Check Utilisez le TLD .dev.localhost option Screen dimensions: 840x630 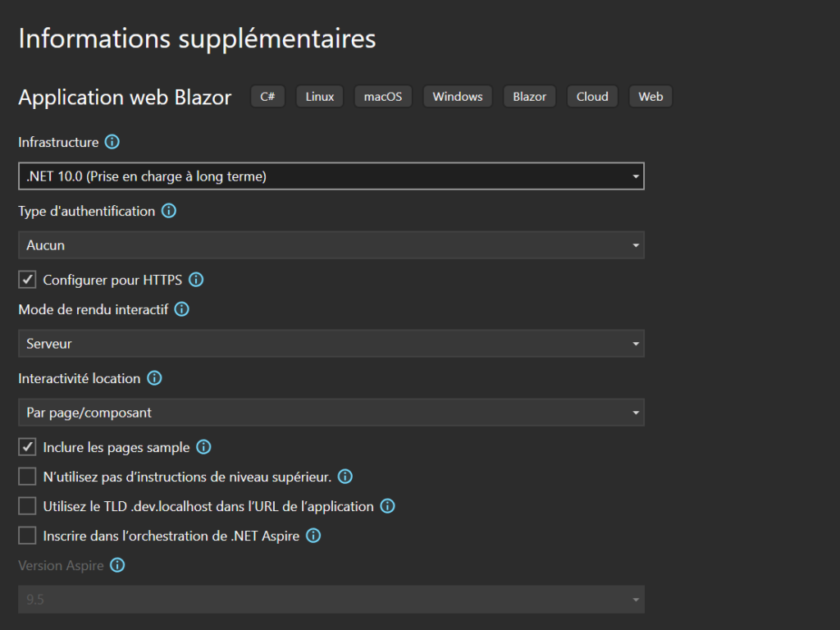(28, 506)
